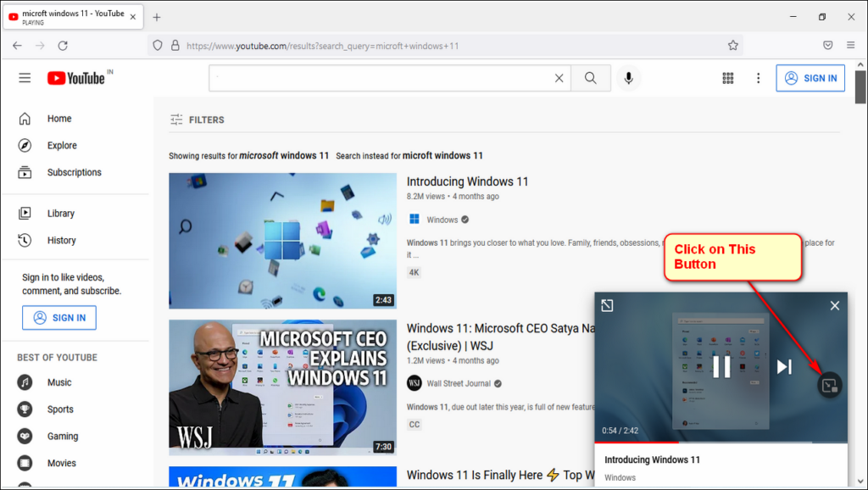This screenshot has height=490, width=868.
Task: Click the Windows channel logo avatar
Action: point(414,220)
